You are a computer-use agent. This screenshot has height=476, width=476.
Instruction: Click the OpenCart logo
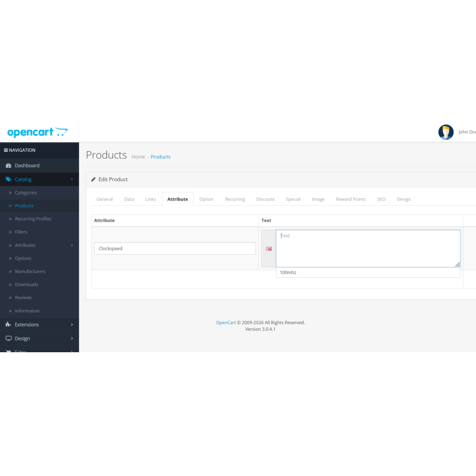point(37,133)
